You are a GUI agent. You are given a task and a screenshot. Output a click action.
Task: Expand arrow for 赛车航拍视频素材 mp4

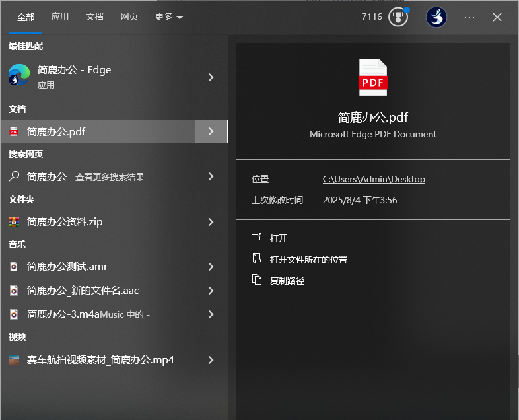[x=211, y=360]
